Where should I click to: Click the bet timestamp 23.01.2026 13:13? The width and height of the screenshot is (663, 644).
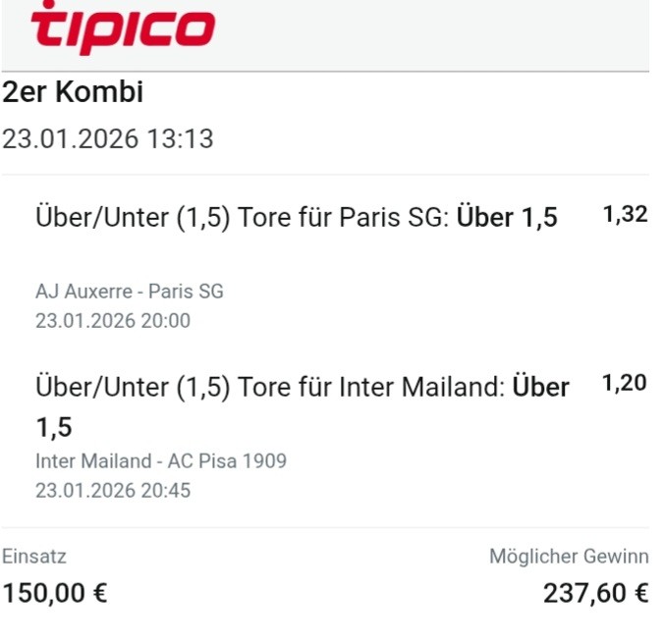(108, 139)
